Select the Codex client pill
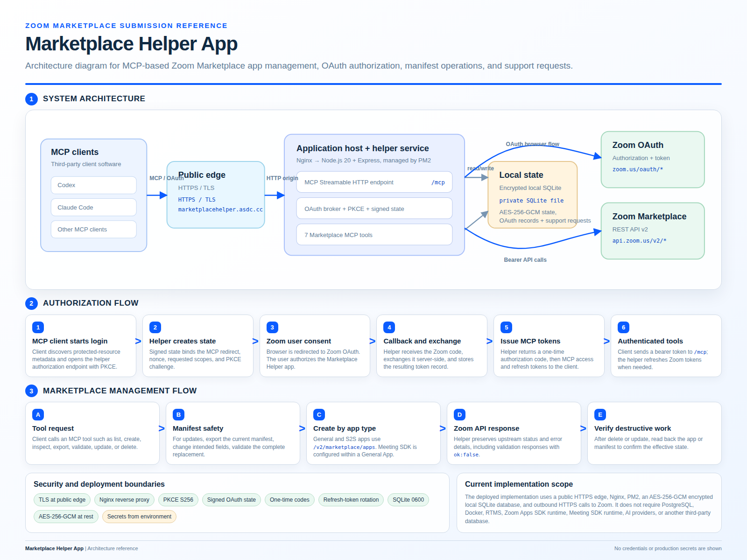Screen dimensions: 747x560 (94, 185)
